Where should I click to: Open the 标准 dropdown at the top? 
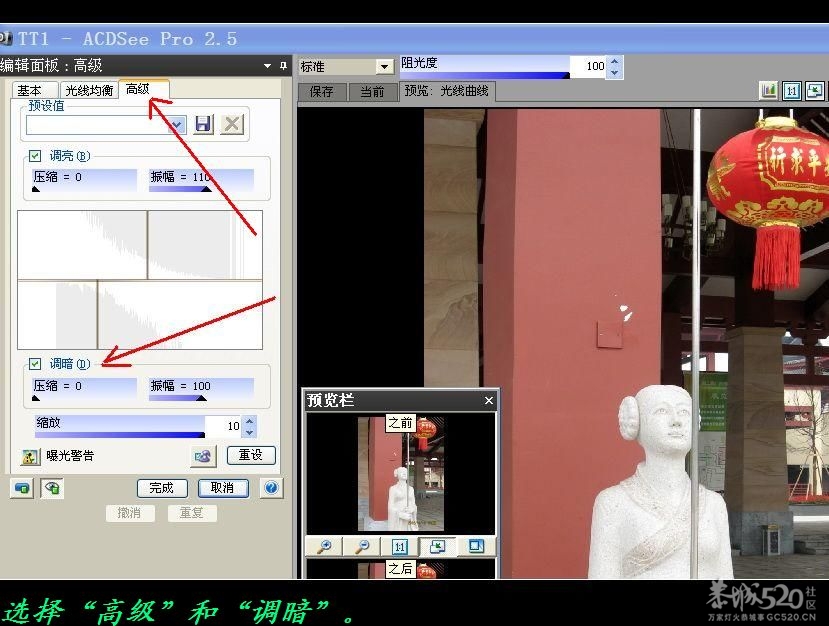(385, 65)
